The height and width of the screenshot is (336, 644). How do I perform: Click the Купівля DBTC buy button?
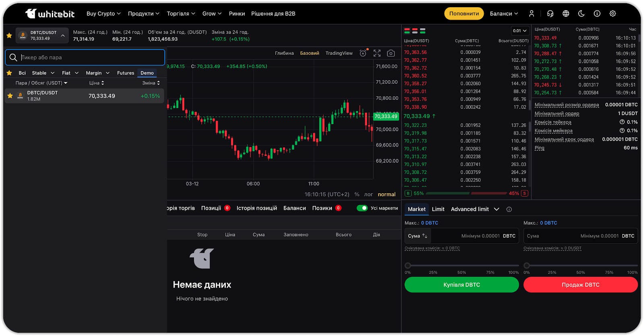[462, 285]
